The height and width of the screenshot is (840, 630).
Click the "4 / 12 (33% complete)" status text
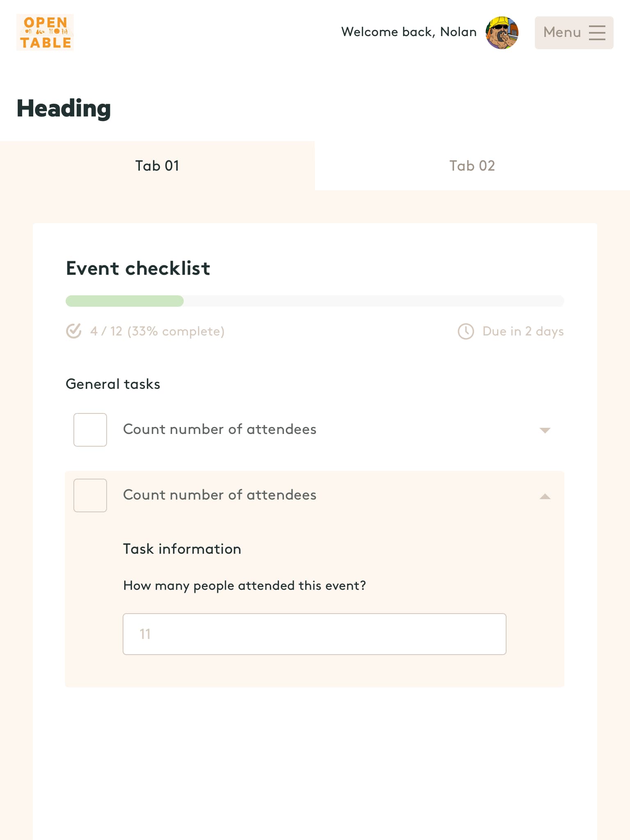(x=157, y=331)
